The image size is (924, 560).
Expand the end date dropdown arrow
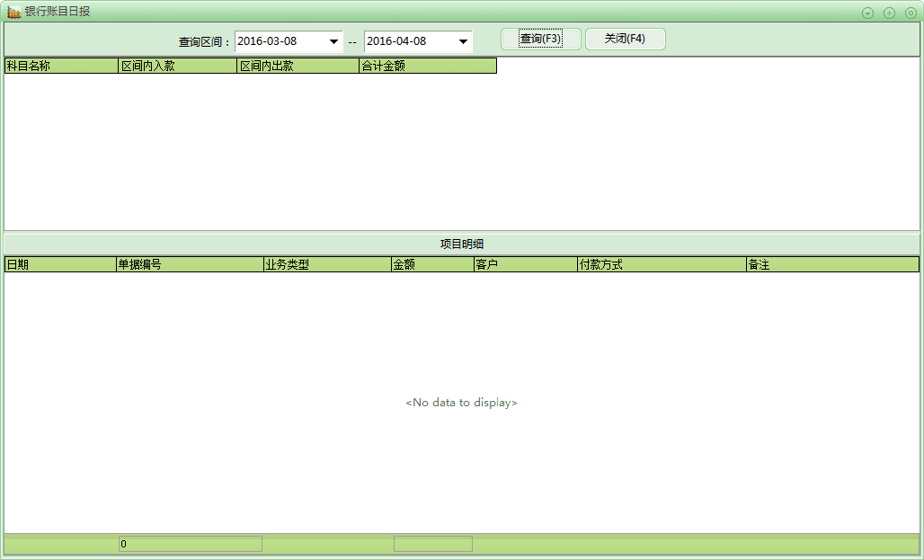[x=463, y=41]
